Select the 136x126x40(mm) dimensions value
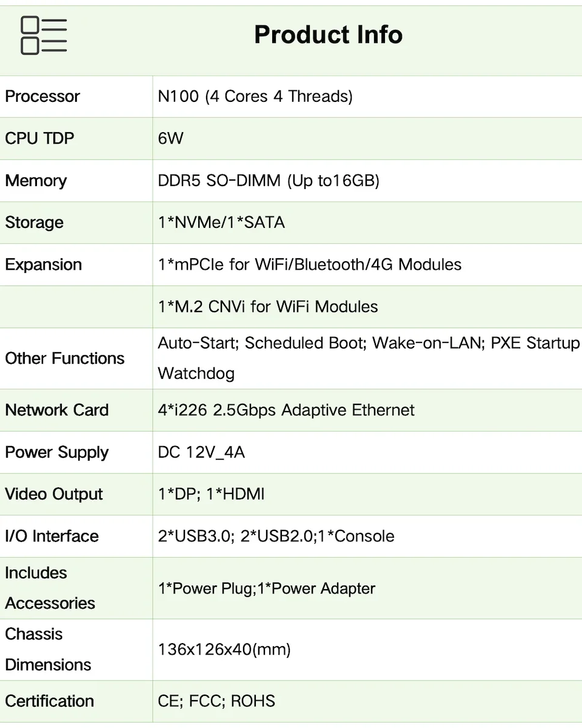This screenshot has height=728, width=582. point(224,650)
